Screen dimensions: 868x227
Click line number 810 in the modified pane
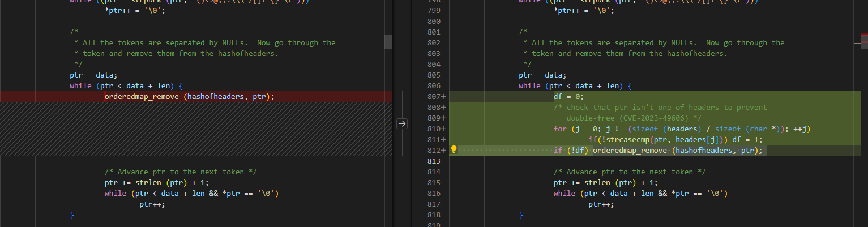tap(434, 129)
